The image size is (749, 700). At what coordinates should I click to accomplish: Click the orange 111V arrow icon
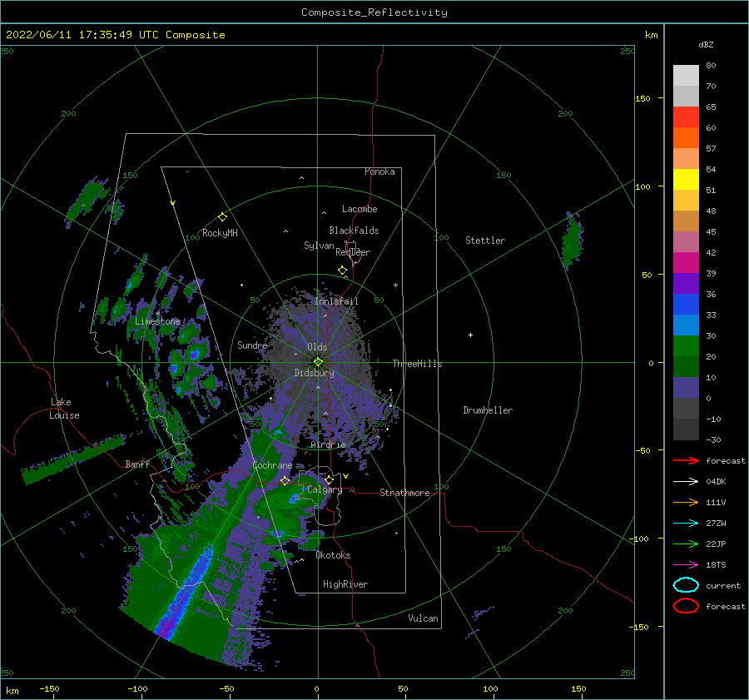(686, 502)
